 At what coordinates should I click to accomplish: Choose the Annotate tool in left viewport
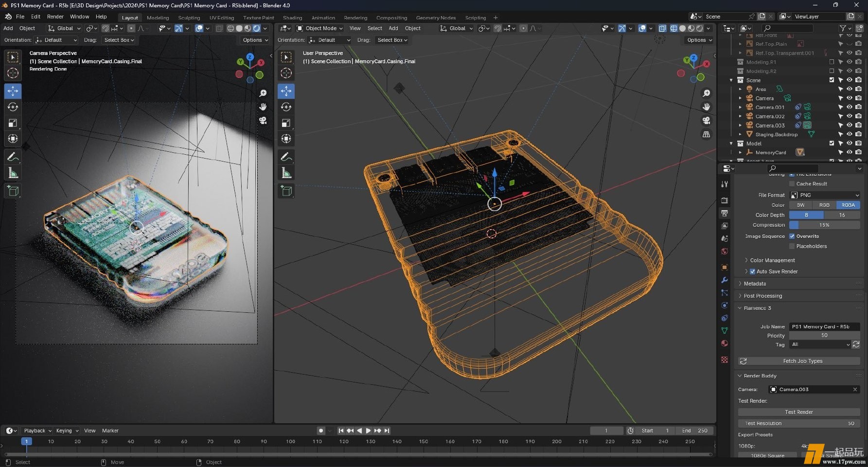pyautogui.click(x=13, y=157)
